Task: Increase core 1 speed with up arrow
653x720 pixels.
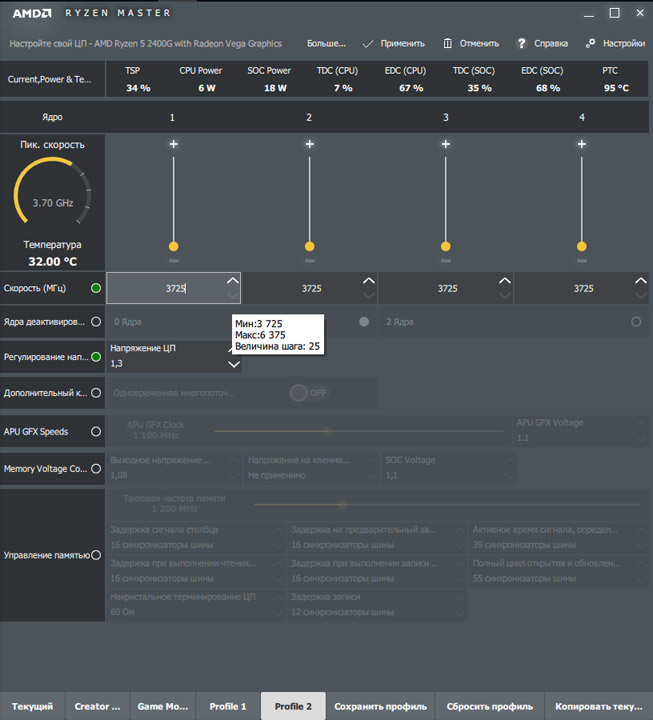Action: point(233,281)
